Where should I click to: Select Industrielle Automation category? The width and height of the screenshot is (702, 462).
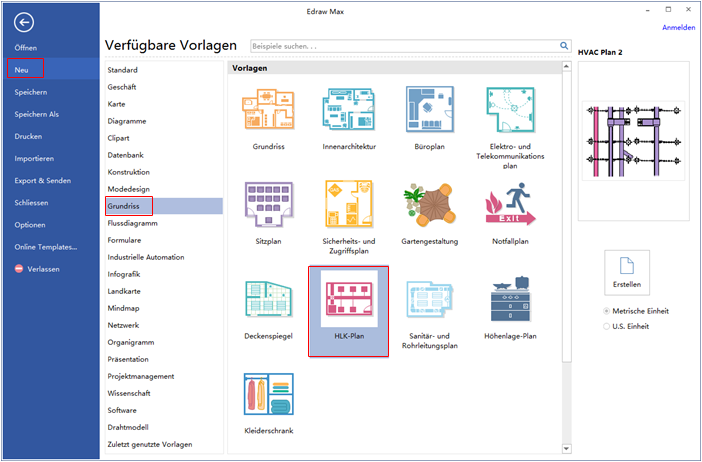pos(146,257)
